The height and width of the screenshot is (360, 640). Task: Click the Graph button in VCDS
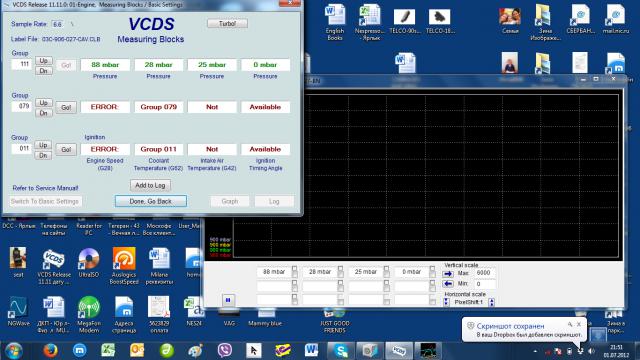click(230, 201)
